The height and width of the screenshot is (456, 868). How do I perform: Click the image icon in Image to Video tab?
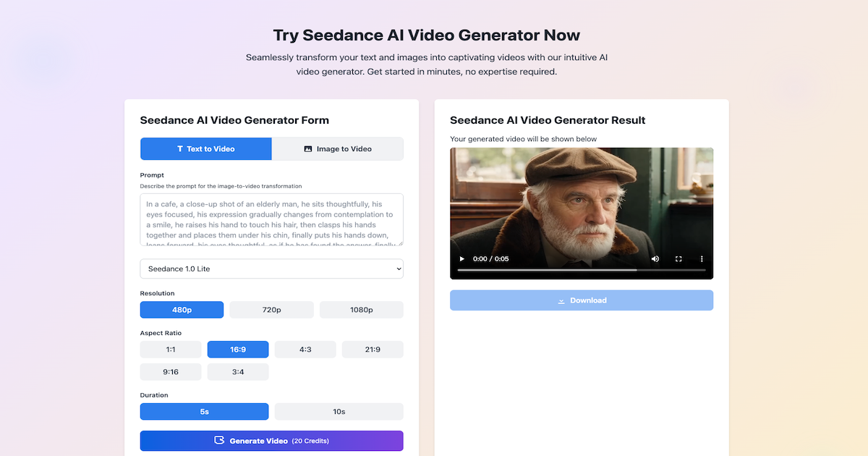click(x=308, y=149)
